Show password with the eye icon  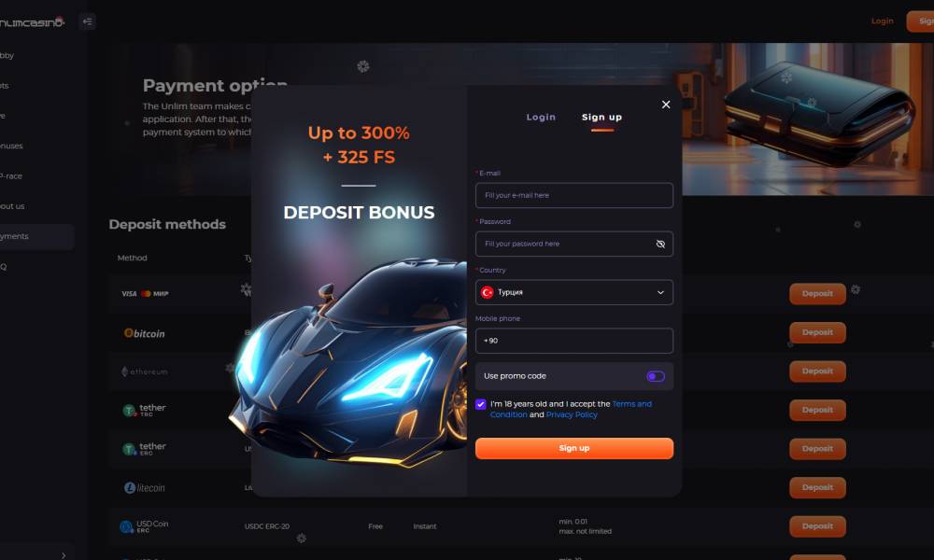point(660,244)
